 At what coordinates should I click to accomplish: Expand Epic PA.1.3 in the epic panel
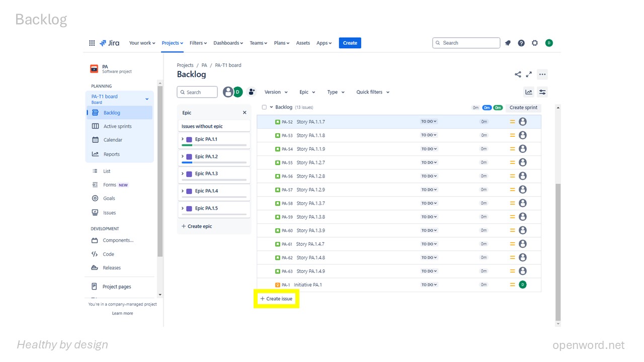coord(183,173)
